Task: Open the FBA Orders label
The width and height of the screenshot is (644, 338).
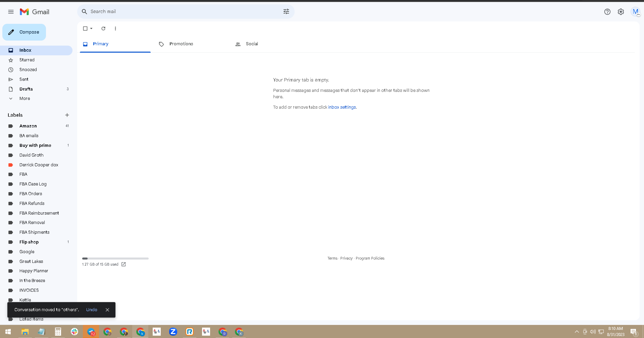Action: click(x=36, y=194)
